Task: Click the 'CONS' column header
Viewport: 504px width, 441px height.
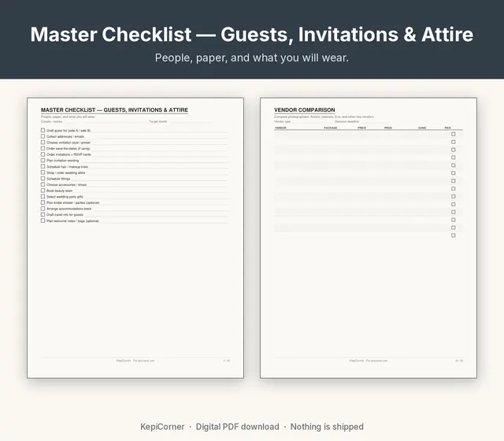Action: click(x=422, y=128)
